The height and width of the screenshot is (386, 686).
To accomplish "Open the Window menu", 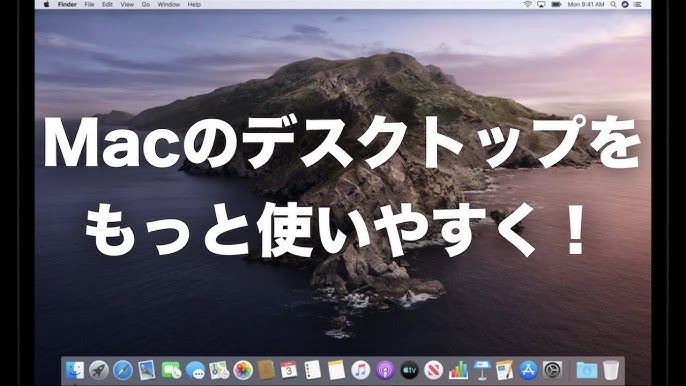I will coord(168,4).
